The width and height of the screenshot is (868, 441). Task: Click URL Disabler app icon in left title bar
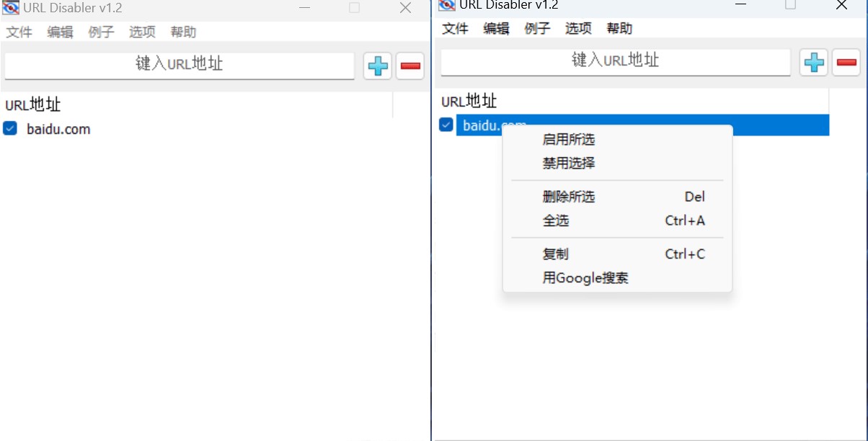click(x=11, y=8)
